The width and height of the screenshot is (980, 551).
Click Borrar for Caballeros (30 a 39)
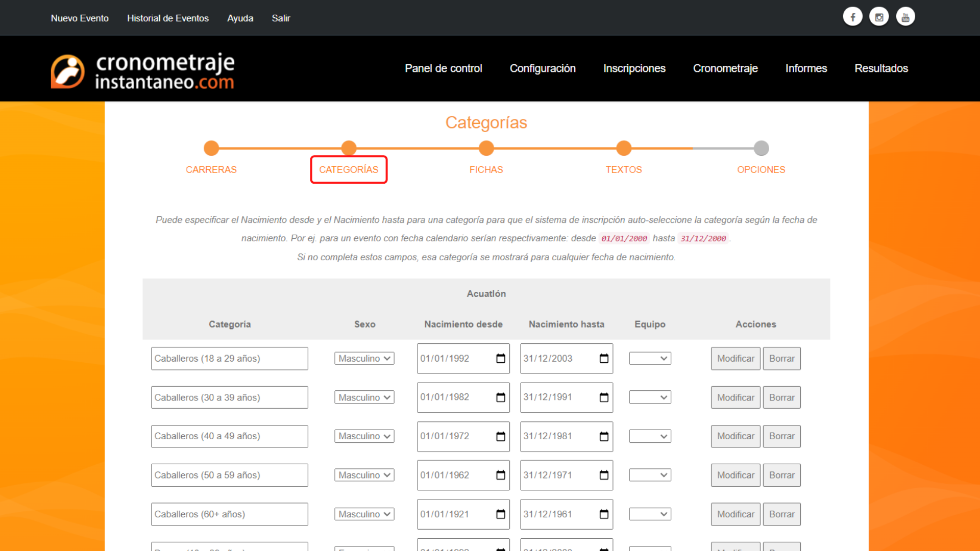point(781,397)
